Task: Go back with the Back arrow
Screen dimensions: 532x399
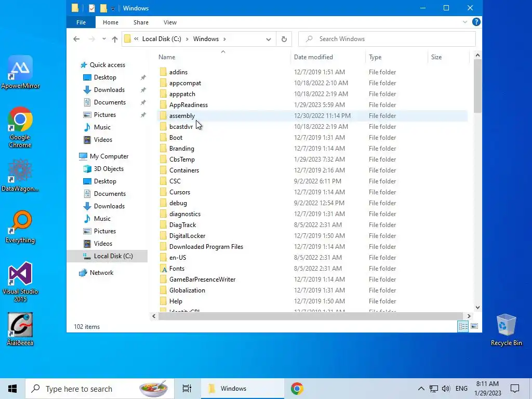Action: click(76, 39)
